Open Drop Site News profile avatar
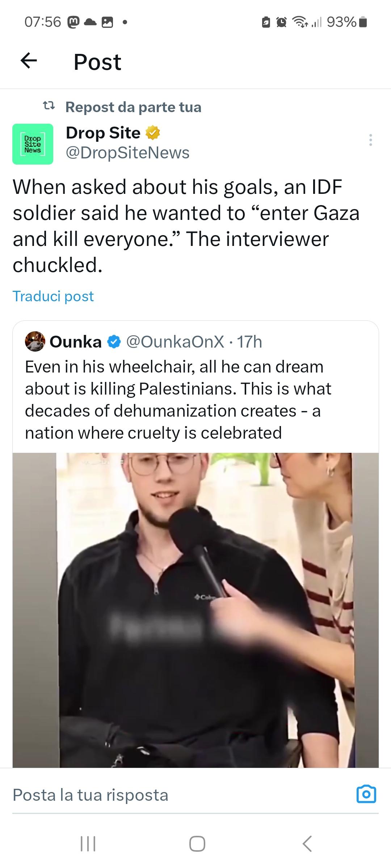The width and height of the screenshot is (391, 868). [x=33, y=144]
